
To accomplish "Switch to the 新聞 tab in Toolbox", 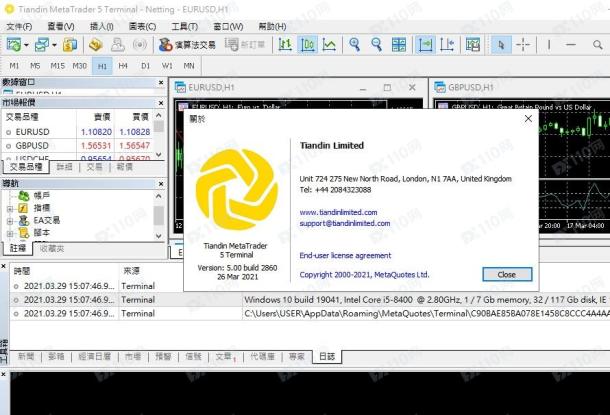I will point(26,356).
